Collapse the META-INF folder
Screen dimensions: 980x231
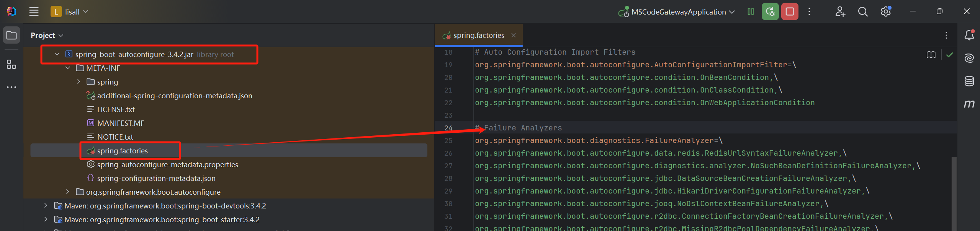68,68
